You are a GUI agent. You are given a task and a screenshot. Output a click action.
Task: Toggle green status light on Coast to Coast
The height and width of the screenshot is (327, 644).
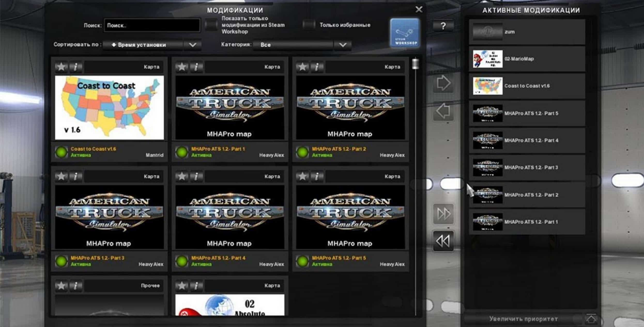61,152
